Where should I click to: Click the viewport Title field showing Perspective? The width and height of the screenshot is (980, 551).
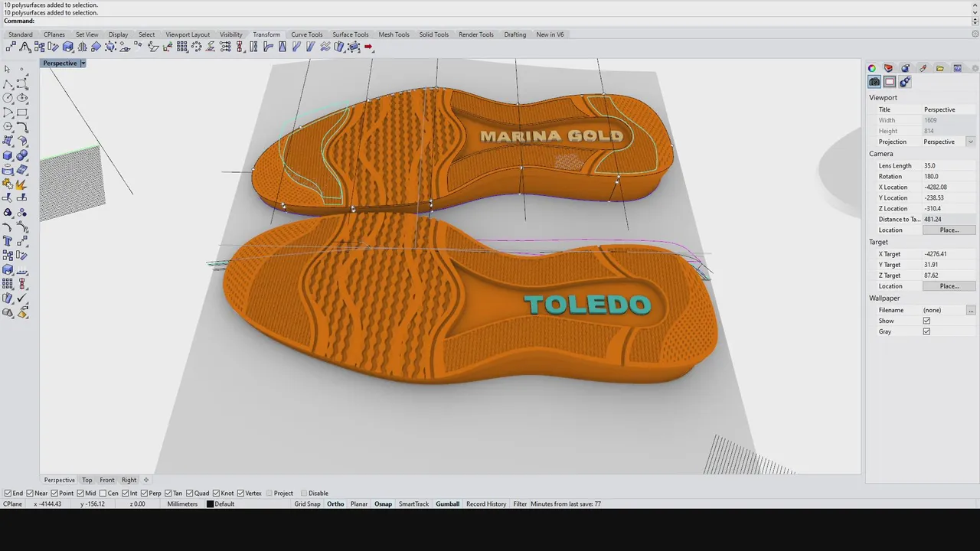[x=949, y=109]
